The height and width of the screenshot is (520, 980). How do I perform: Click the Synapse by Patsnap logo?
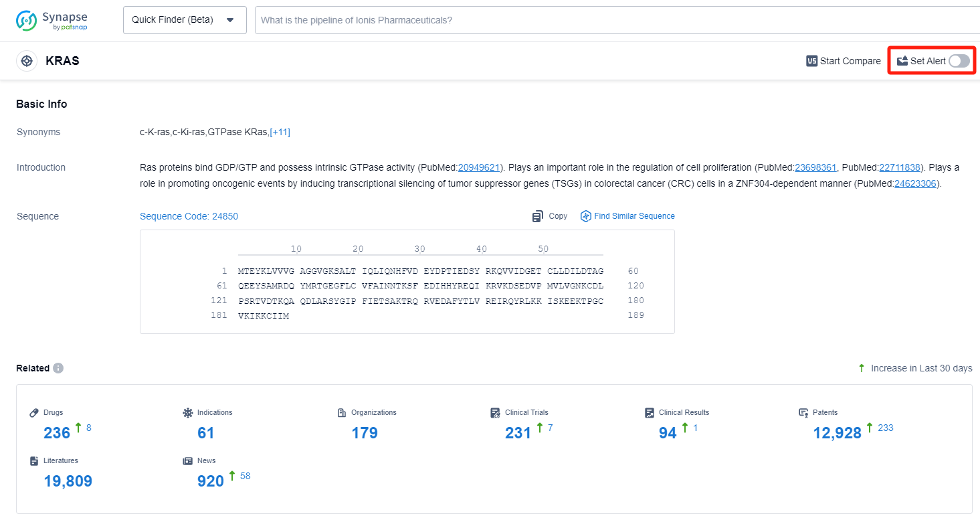click(52, 20)
